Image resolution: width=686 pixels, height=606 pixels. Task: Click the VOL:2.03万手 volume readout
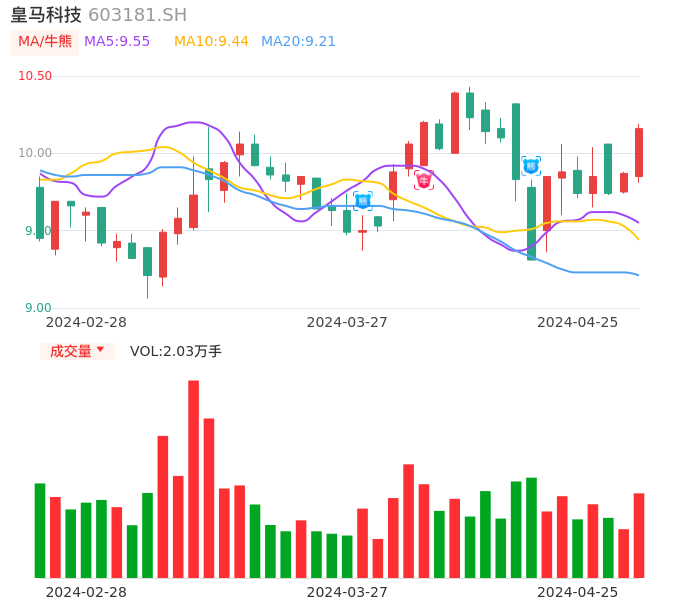[x=175, y=351]
